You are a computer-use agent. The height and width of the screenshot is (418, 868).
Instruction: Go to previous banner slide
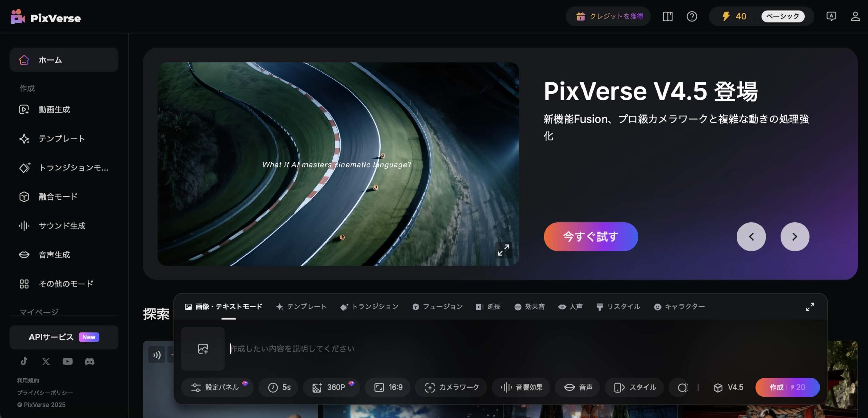click(751, 236)
